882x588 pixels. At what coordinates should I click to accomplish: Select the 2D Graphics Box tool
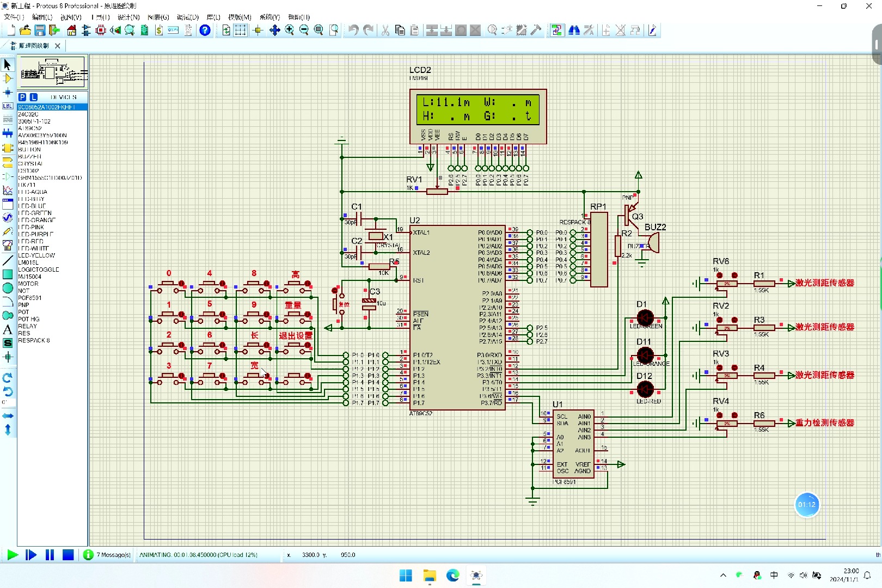(7, 274)
